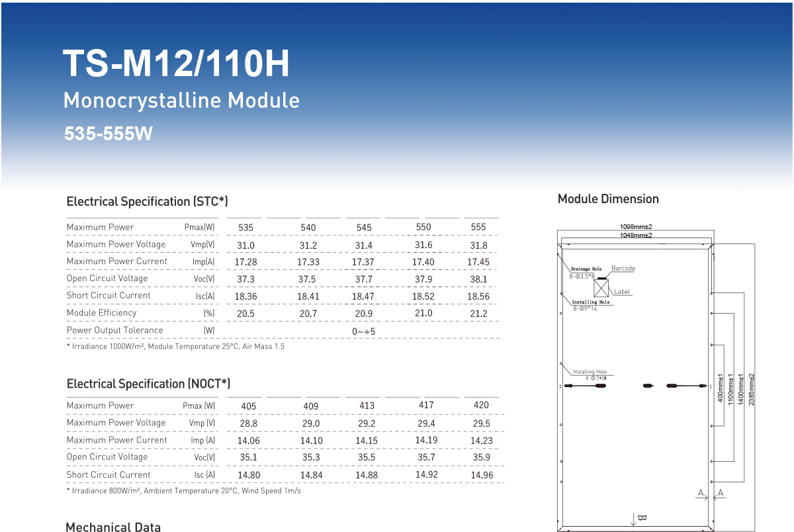The image size is (794, 532).
Task: Click the Power Output Tolerance row label
Action: tap(114, 330)
